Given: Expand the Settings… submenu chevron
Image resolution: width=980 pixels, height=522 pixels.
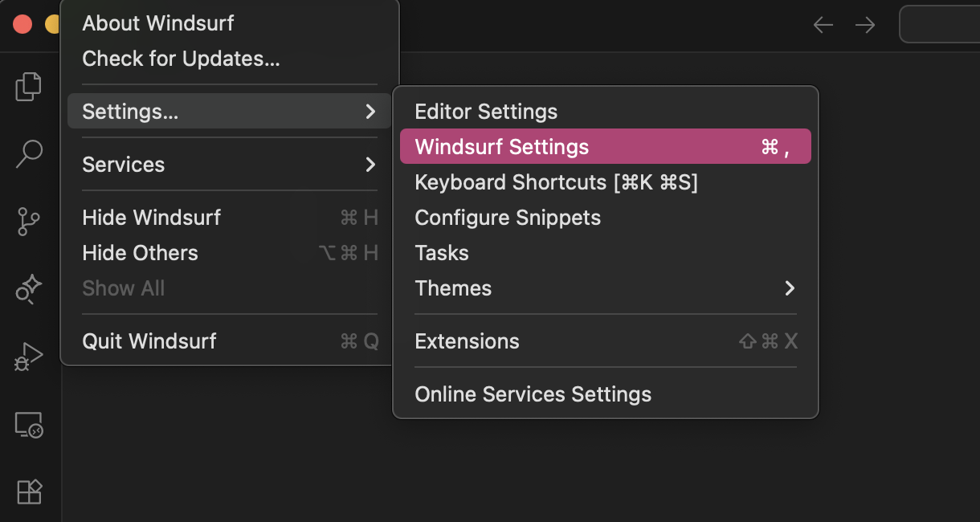Looking at the screenshot, I should (370, 112).
